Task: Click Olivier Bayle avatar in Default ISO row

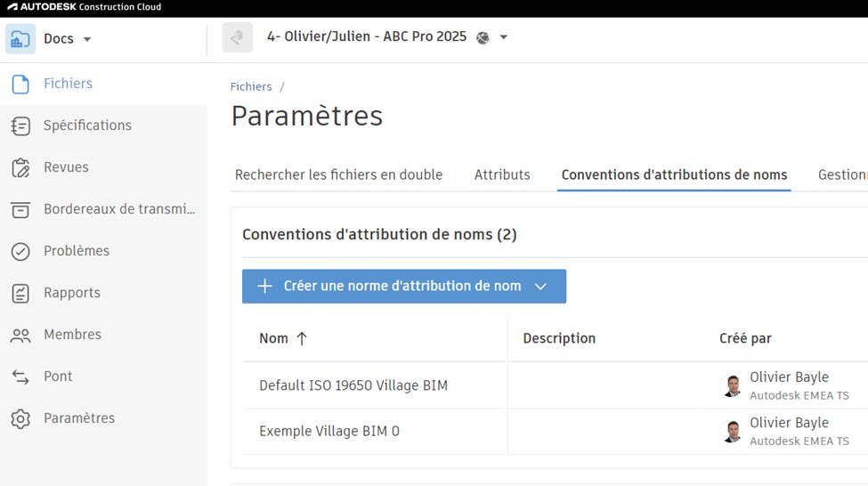Action: click(x=733, y=385)
